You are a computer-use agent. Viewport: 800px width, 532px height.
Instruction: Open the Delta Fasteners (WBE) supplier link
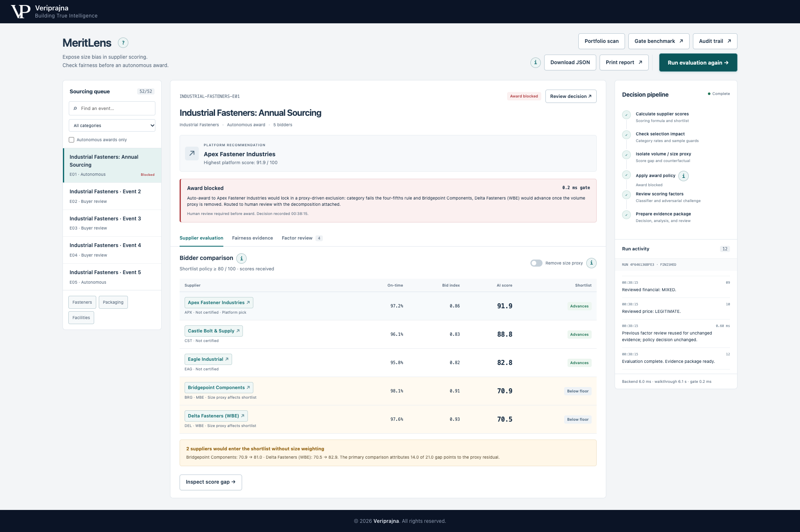click(216, 416)
